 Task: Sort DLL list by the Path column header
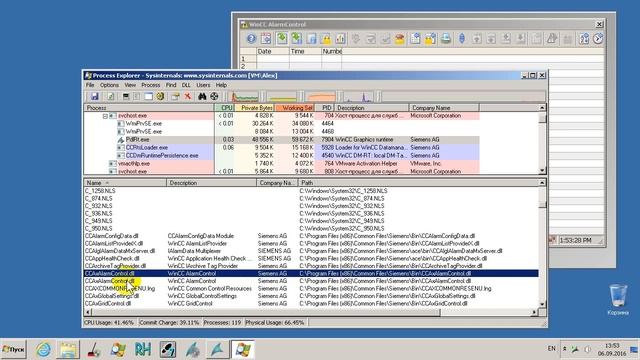[418, 183]
